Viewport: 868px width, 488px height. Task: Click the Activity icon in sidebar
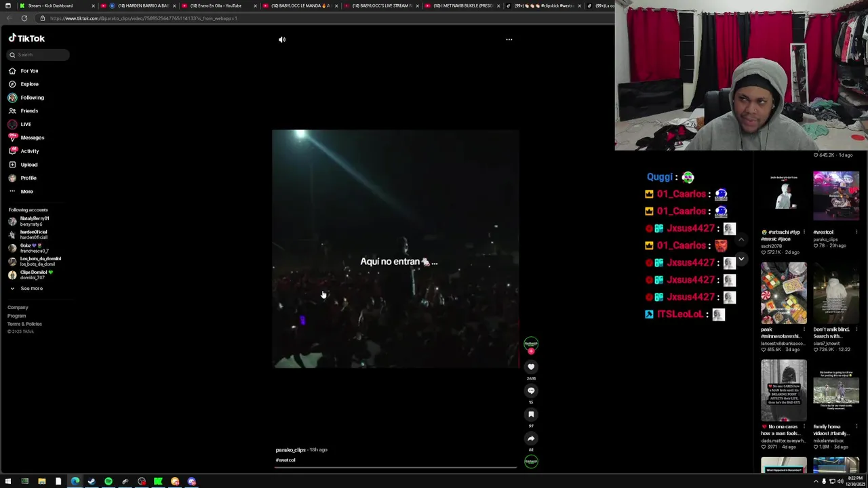point(12,151)
